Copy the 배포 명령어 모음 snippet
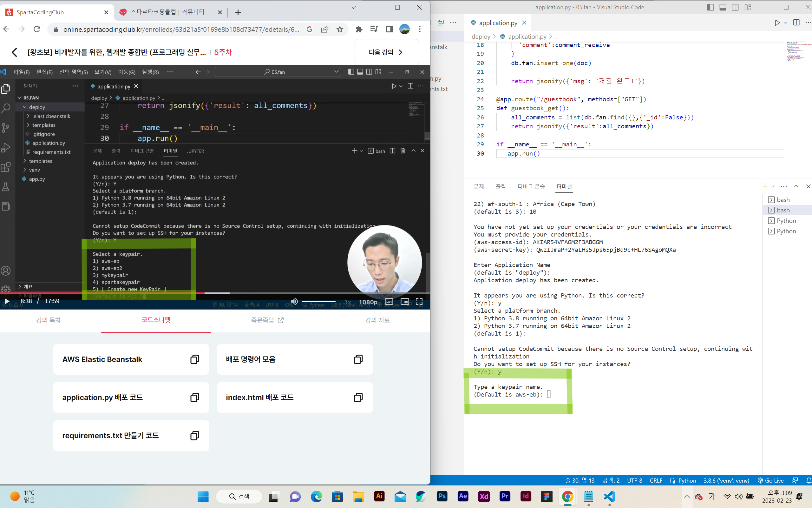The height and width of the screenshot is (508, 812). 358,359
